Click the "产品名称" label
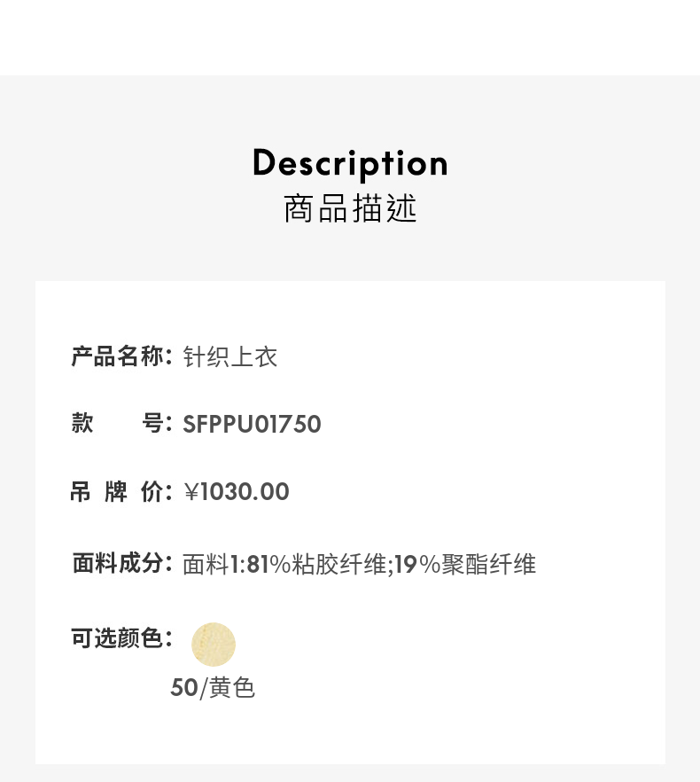The image size is (700, 782). coord(118,357)
